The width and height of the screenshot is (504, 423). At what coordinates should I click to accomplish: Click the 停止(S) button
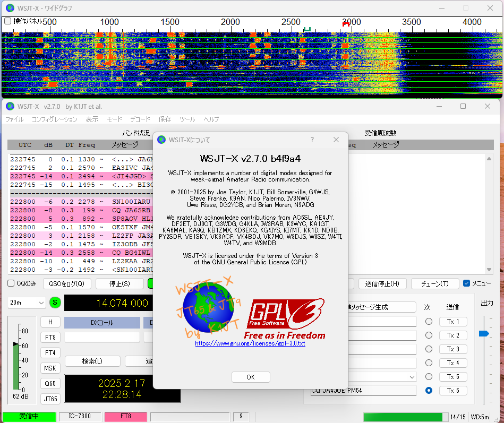tap(119, 283)
